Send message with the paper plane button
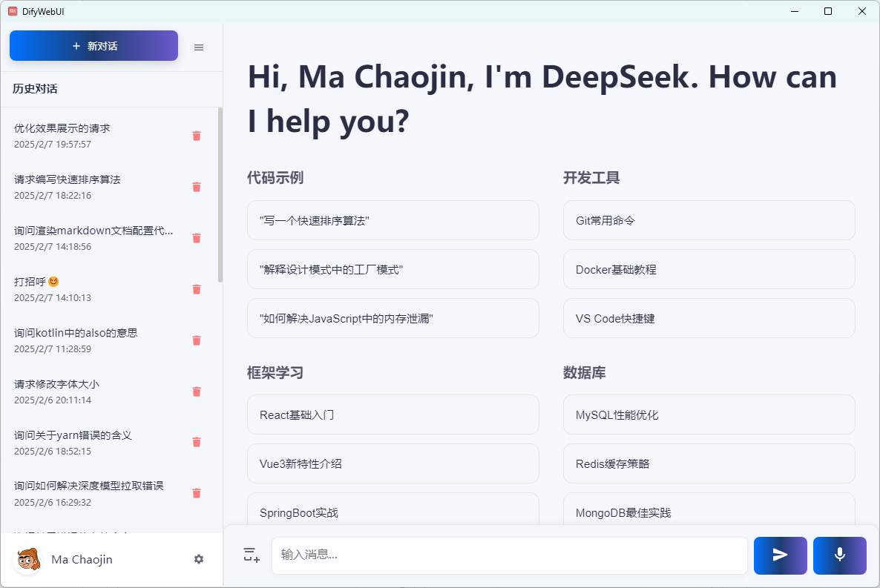 (780, 555)
